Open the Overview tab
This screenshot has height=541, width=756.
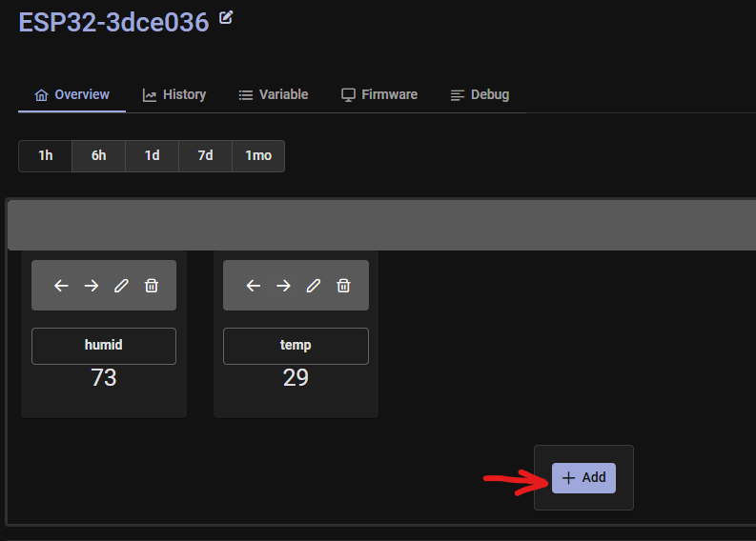(72, 94)
